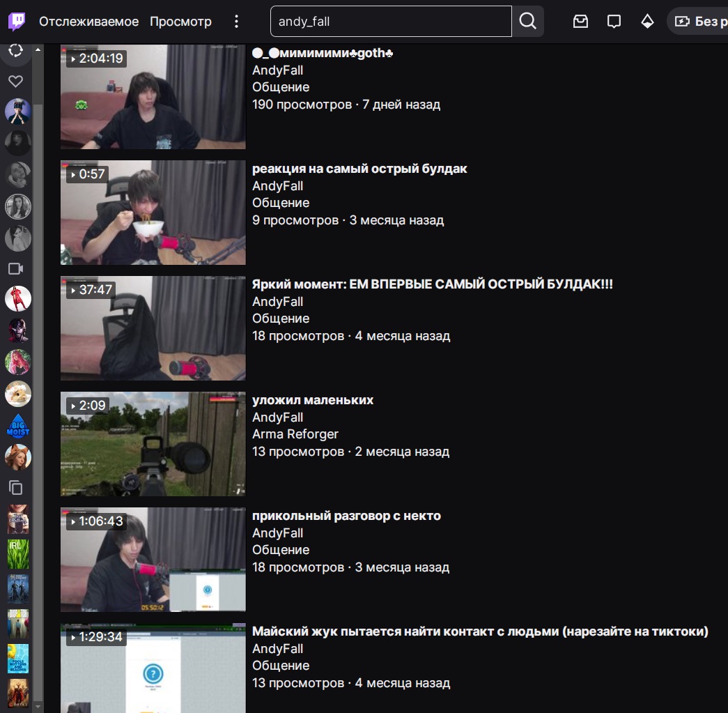Viewport: 728px width, 713px height.
Task: Play the 2:04:19 video thumbnail
Action: pos(153,97)
